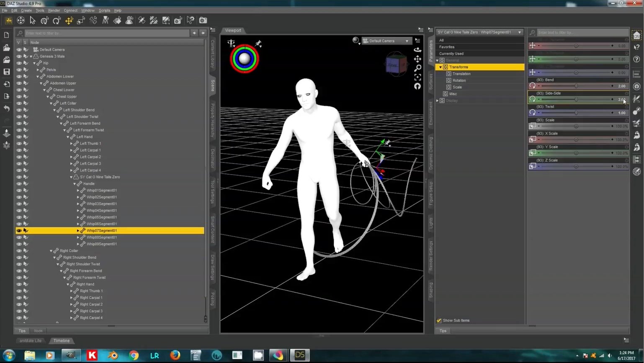Open Firefox from the taskbar

pyautogui.click(x=175, y=355)
